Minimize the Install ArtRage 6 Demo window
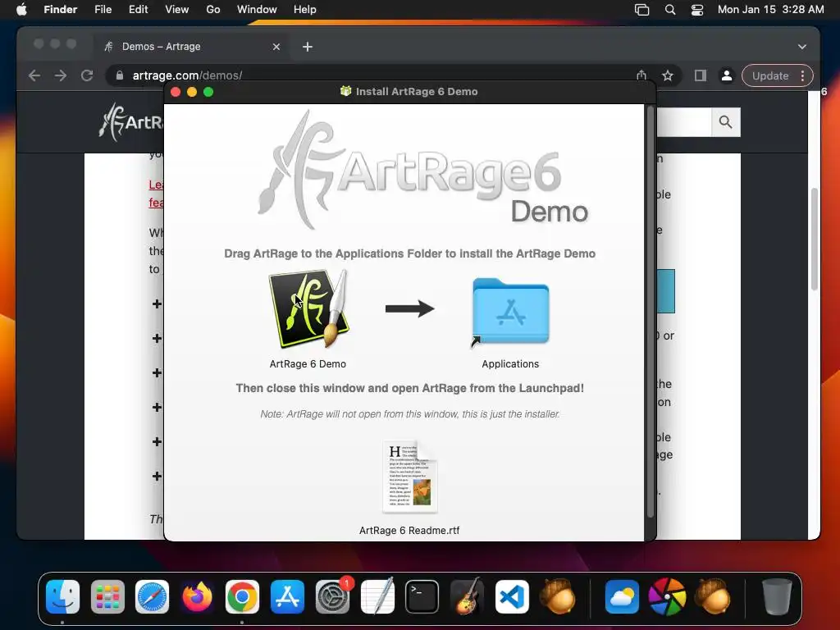The width and height of the screenshot is (840, 630). pyautogui.click(x=192, y=92)
